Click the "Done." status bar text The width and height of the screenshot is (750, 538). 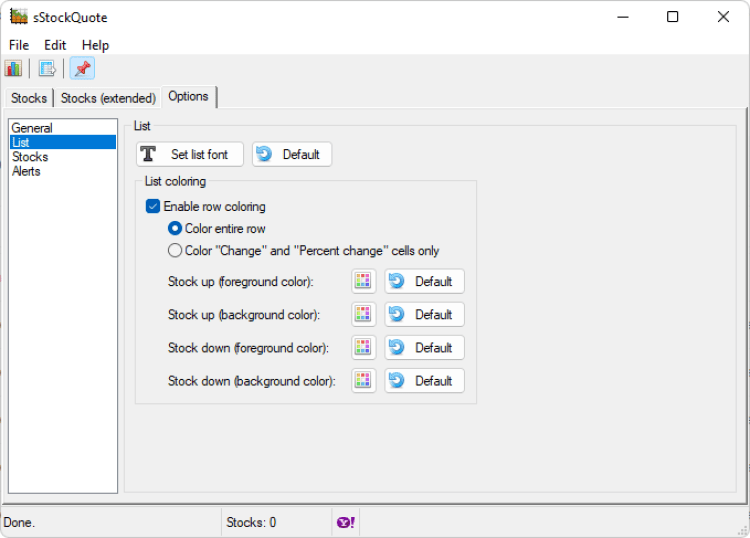(19, 522)
